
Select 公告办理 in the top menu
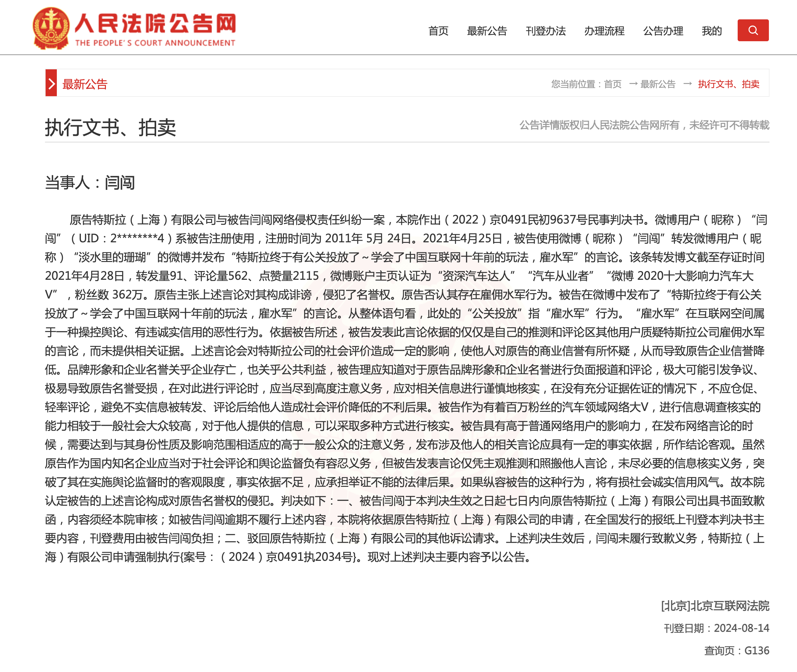[663, 31]
